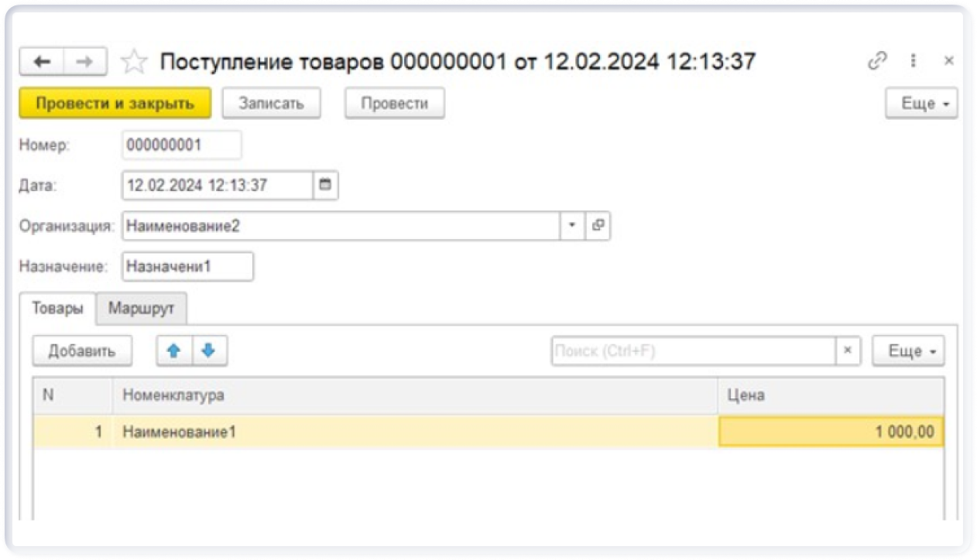Add document to favorites with star icon
The width and height of the screenshot is (977, 560).
[x=134, y=62]
